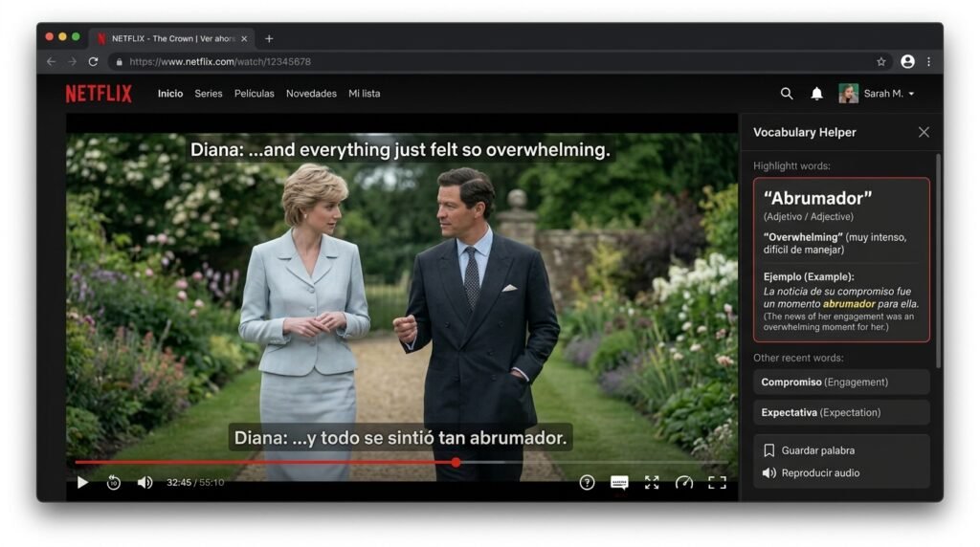
Task: Rewind 10 seconds icon
Action: [113, 482]
